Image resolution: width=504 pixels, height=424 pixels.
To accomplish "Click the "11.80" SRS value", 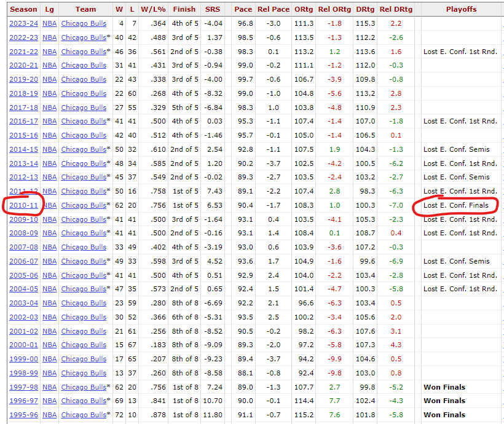I will click(x=213, y=415).
